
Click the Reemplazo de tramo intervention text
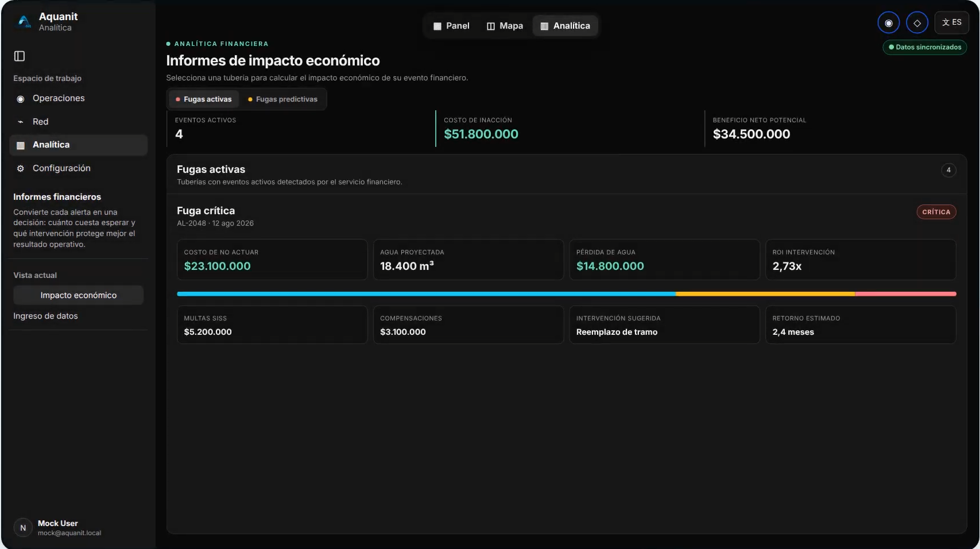pyautogui.click(x=617, y=332)
